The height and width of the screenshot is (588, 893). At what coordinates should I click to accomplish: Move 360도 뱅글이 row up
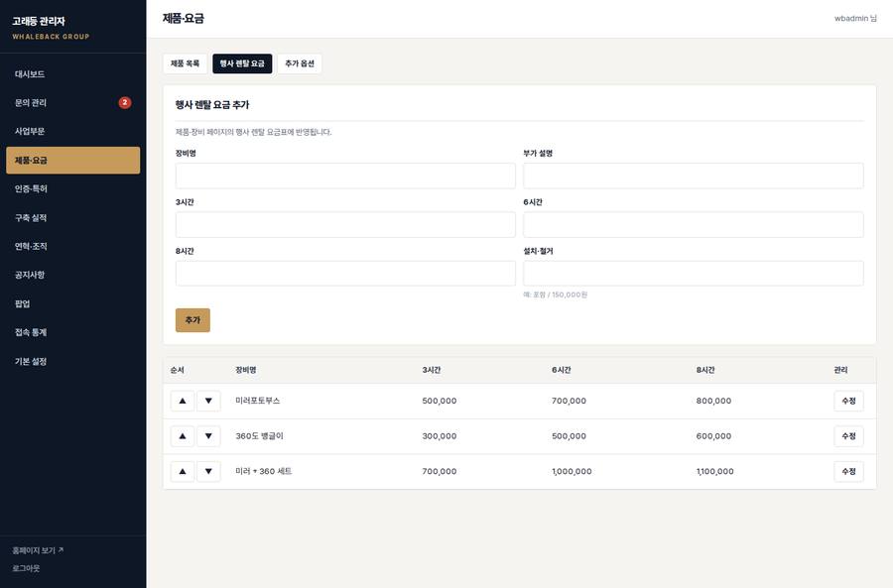(183, 436)
